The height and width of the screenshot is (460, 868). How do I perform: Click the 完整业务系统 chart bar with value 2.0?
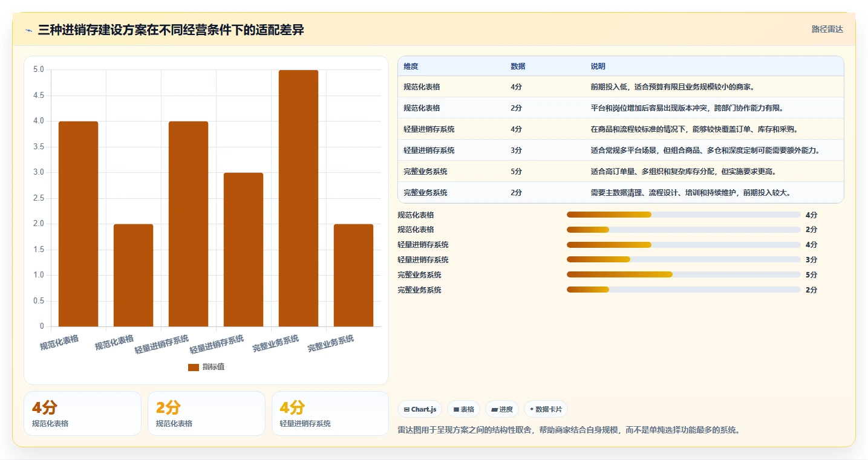tap(353, 275)
